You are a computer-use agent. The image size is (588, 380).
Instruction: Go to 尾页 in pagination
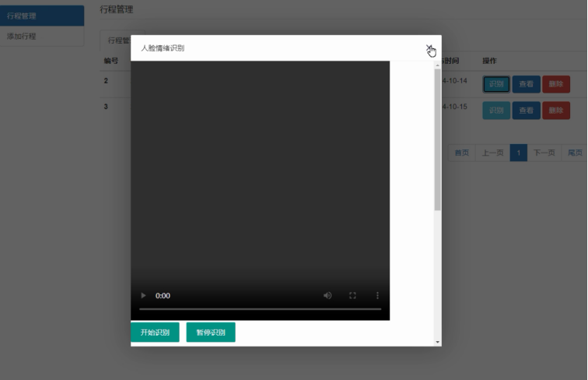click(575, 153)
